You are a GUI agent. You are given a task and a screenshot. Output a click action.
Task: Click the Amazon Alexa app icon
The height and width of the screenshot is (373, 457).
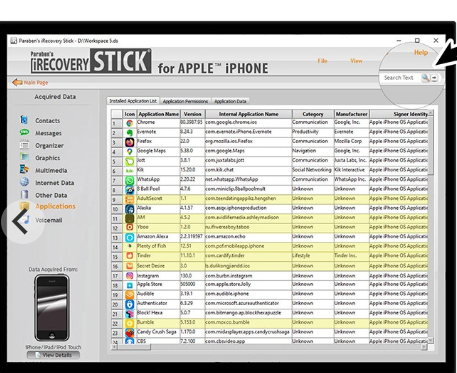pyautogui.click(x=130, y=238)
